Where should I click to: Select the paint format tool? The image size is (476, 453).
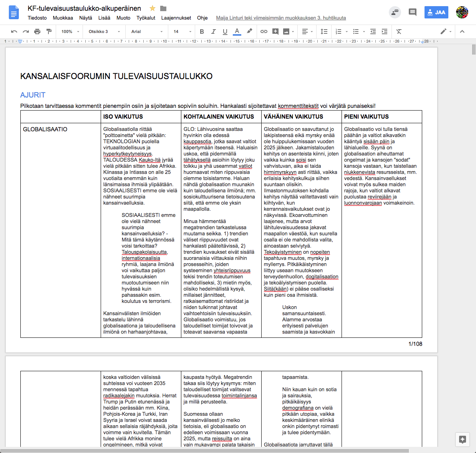pos(49,31)
